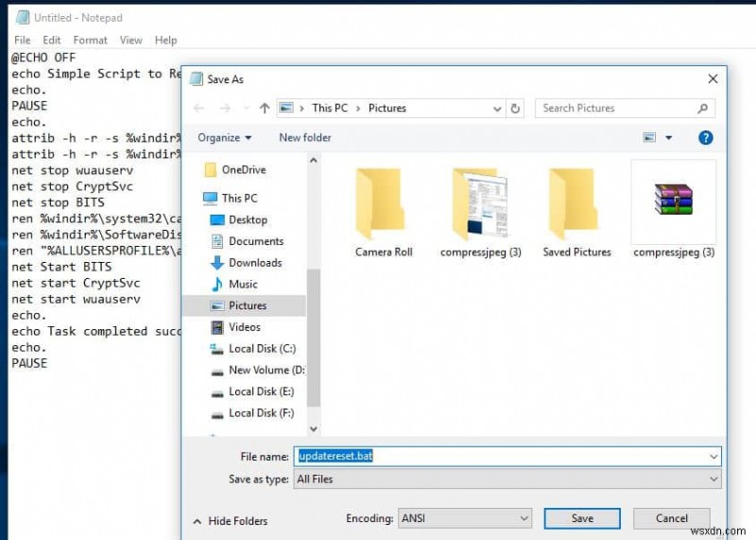Screen dimensions: 756x540
Task: Click the Cancel button
Action: 671,518
